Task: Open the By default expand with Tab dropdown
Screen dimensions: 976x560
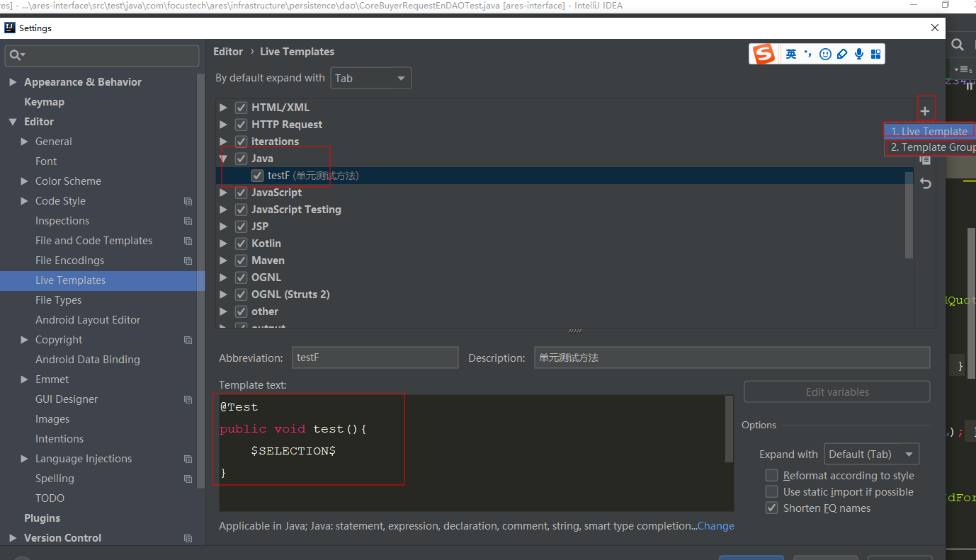Action: [x=371, y=78]
